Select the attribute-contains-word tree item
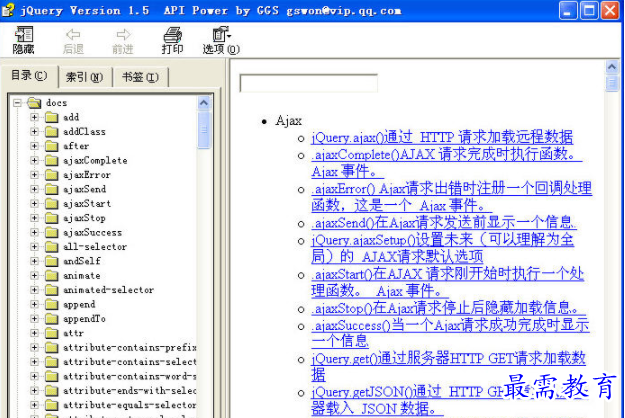625x418 pixels. coord(130,376)
